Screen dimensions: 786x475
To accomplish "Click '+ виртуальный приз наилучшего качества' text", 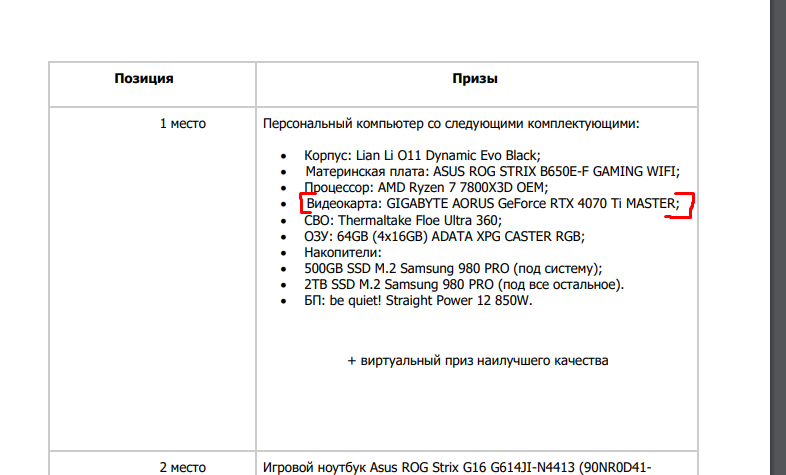I will [478, 361].
